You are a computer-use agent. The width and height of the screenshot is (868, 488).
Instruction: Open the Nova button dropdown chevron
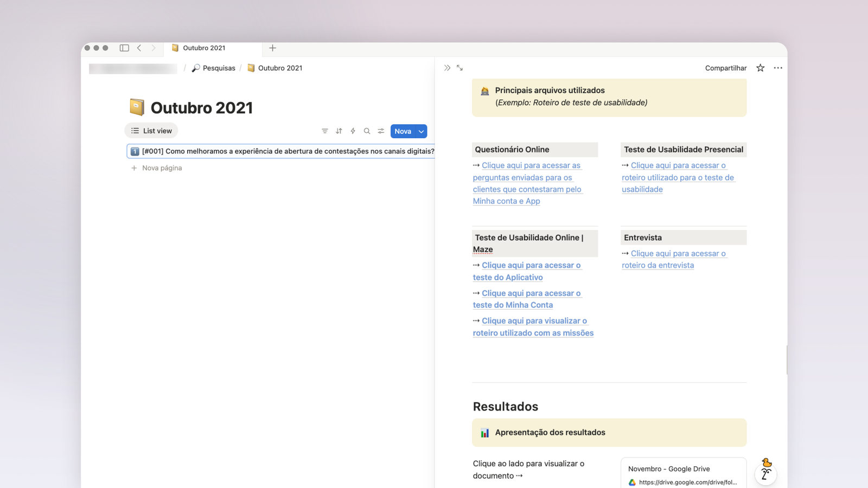(420, 131)
